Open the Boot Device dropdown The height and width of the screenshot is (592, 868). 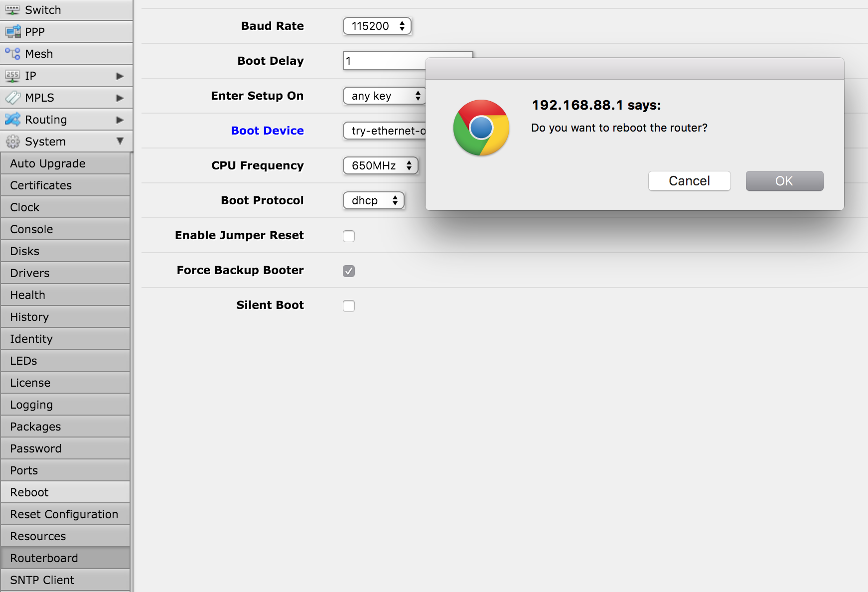[384, 131]
